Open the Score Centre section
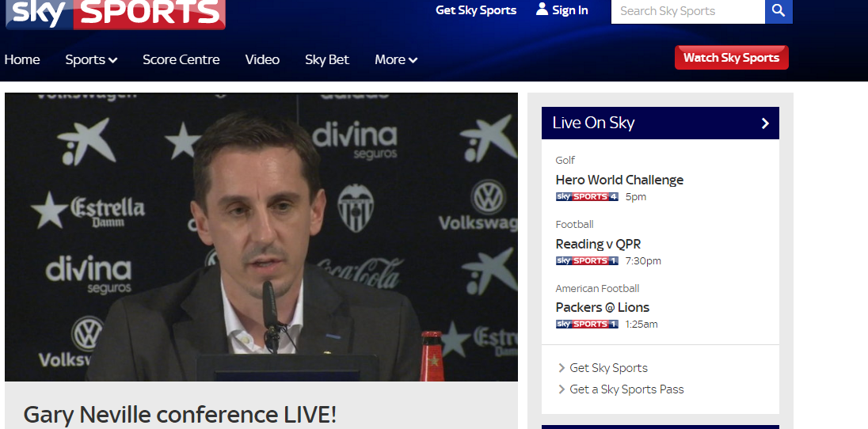 (x=181, y=59)
